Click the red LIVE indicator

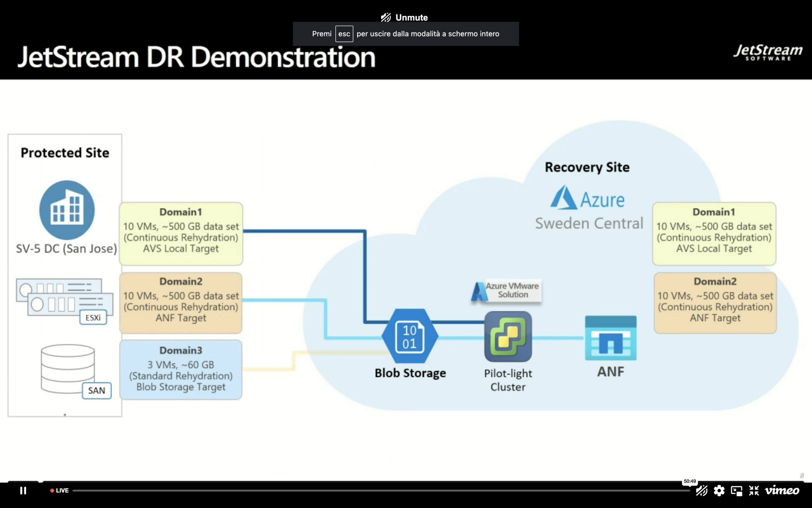(59, 491)
